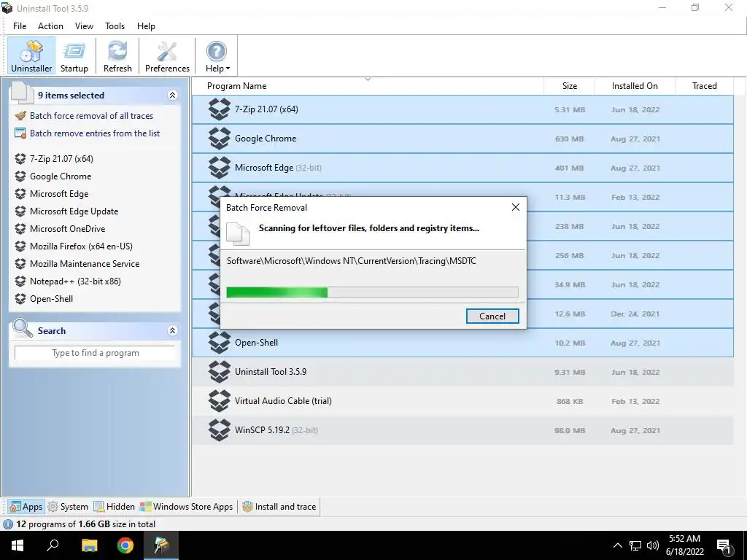This screenshot has height=560, width=747.
Task: Click the Microsoft Edge package icon in list
Action: tap(219, 168)
